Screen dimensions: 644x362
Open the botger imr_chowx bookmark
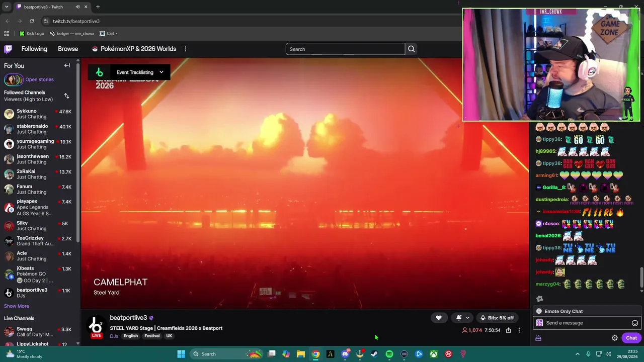click(72, 34)
